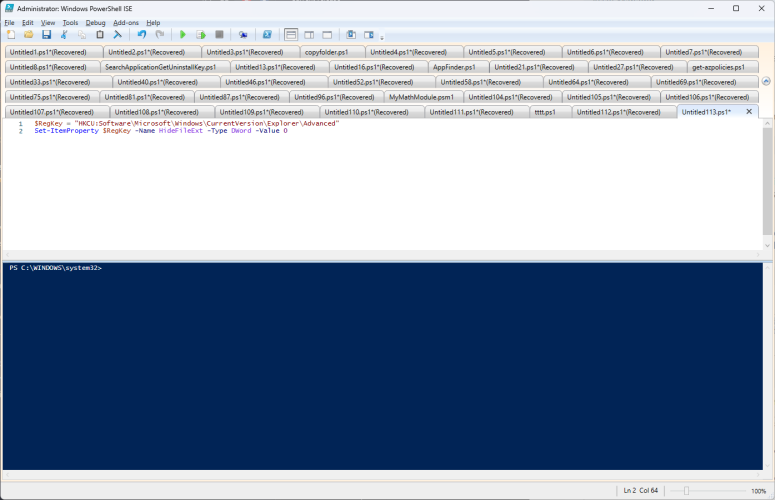Click the $RegKey assignment line in script editor
Screen dimensions: 775x500
187,124
